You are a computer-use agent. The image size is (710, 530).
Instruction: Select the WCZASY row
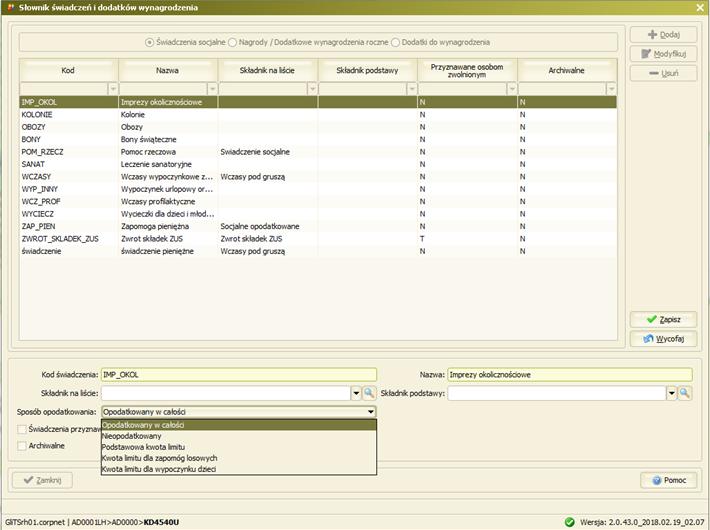(x=318, y=177)
